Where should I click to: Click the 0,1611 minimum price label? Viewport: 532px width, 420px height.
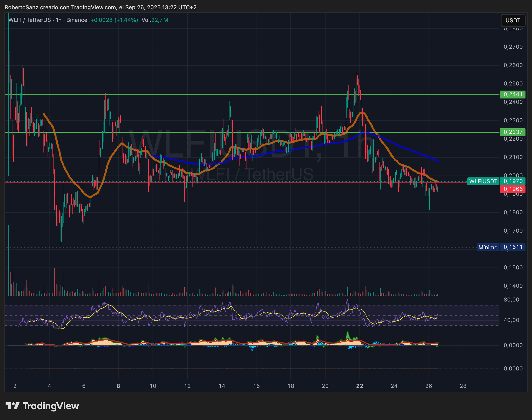click(x=513, y=247)
